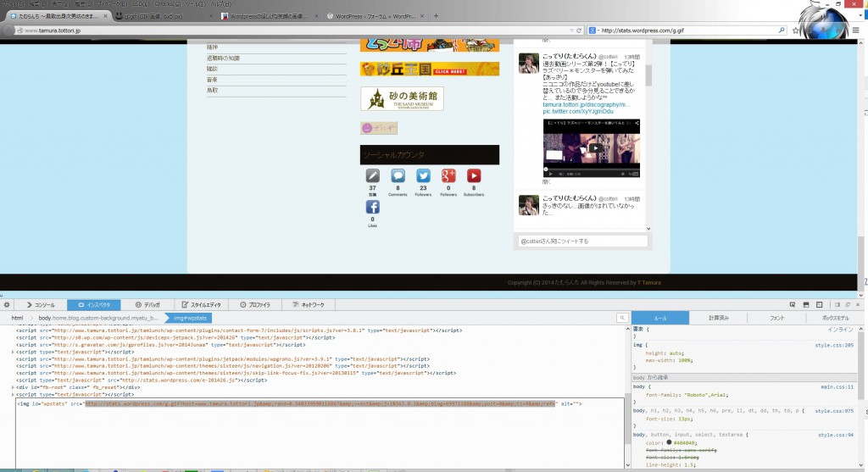The width and height of the screenshot is (868, 472).
Task: Click the Google Plus followers icon
Action: [448, 176]
